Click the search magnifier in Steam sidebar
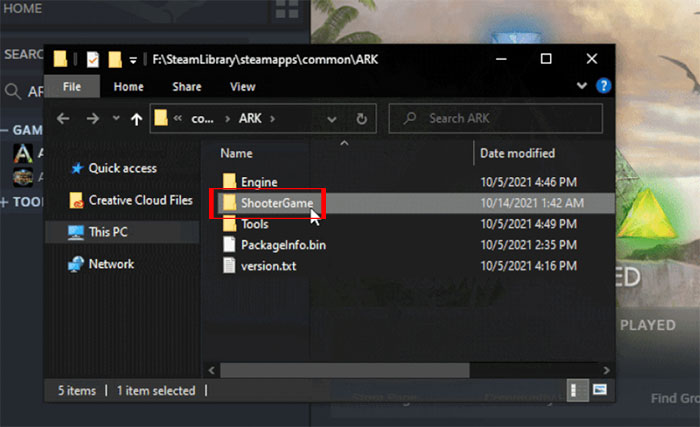This screenshot has height=427, width=700. (x=12, y=92)
